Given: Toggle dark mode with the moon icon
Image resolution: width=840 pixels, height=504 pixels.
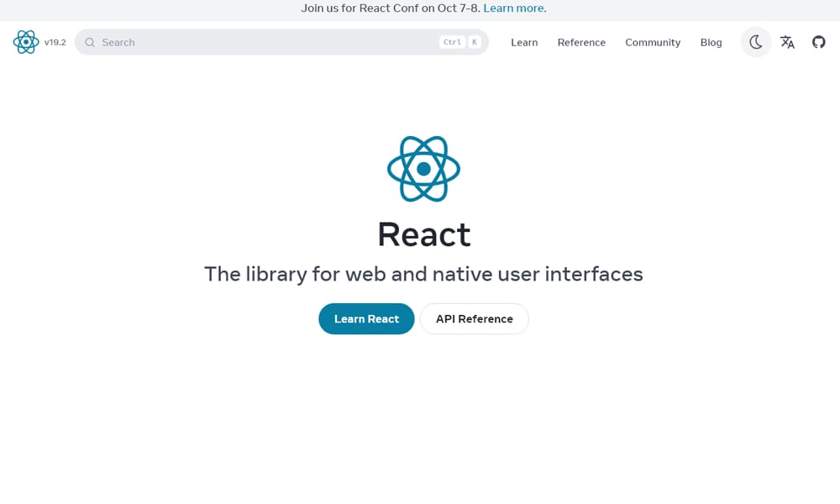Looking at the screenshot, I should 755,42.
